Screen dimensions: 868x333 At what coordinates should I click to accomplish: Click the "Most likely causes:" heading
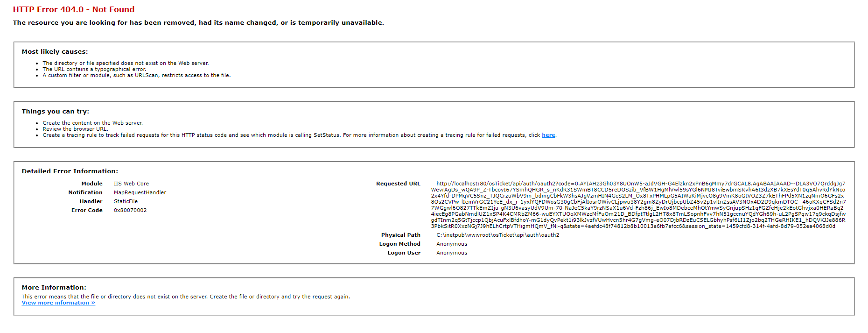coord(55,52)
